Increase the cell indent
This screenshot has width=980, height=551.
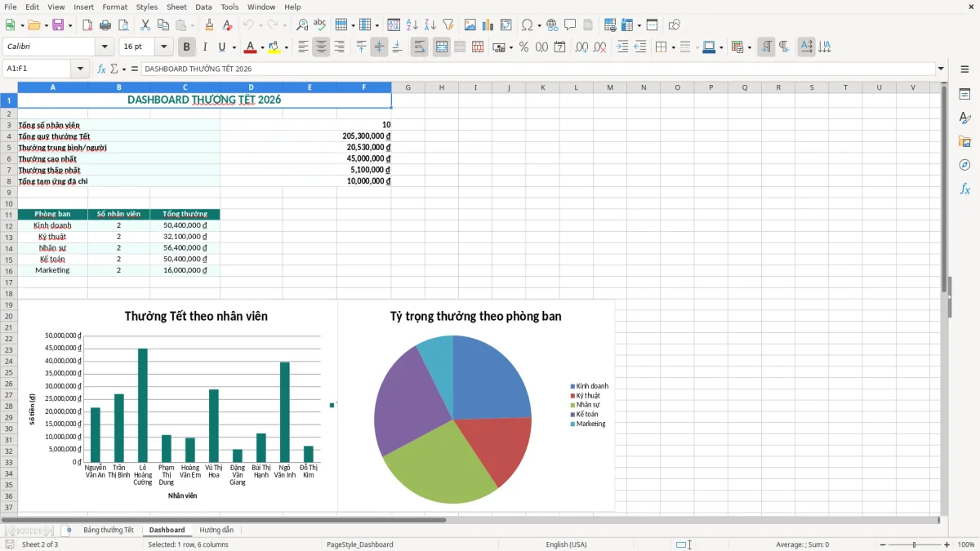coord(622,47)
